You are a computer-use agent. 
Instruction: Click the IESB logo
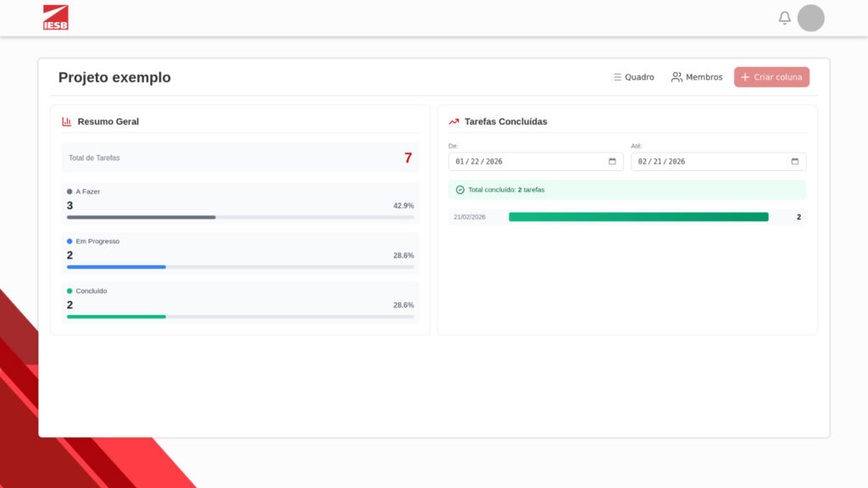pos(56,18)
